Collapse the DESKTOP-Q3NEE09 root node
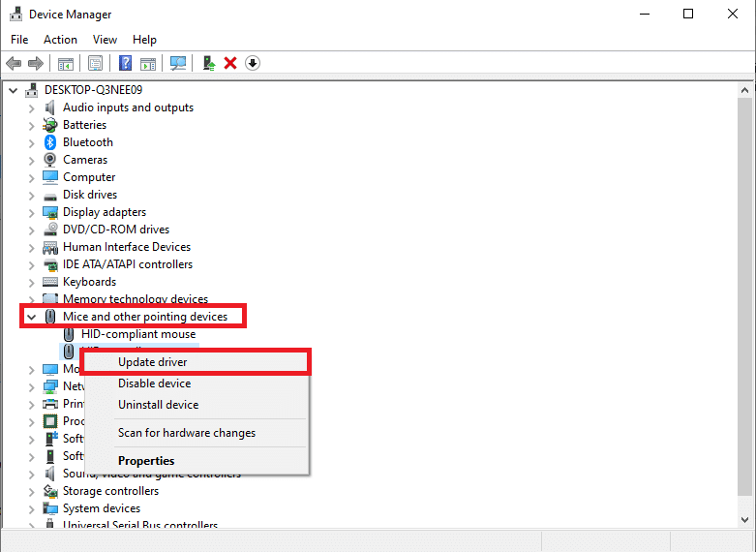756x552 pixels. (14, 90)
